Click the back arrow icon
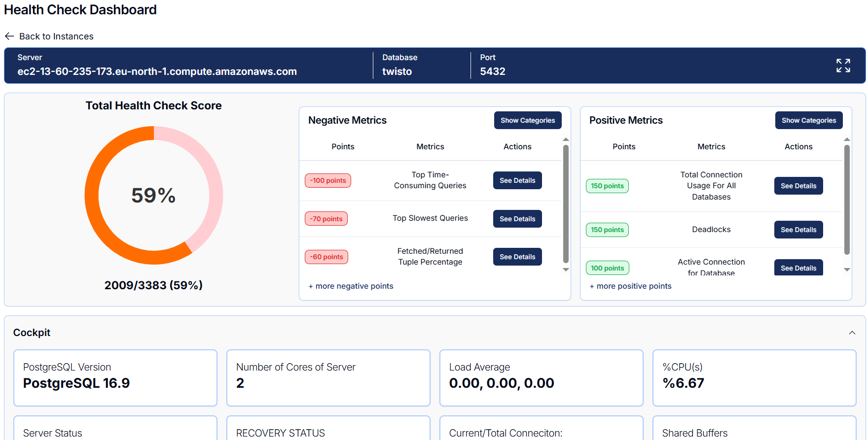Screen dimensions: 868x440 [x=9, y=36]
